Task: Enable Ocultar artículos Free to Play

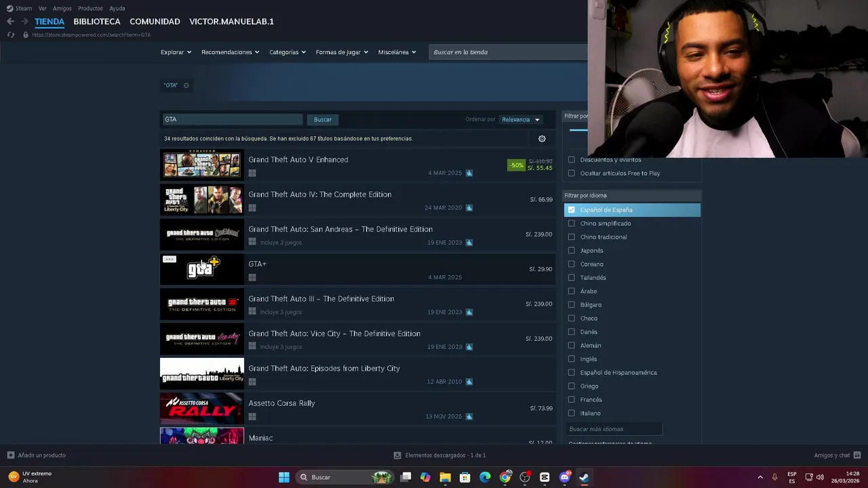Action: click(x=572, y=174)
